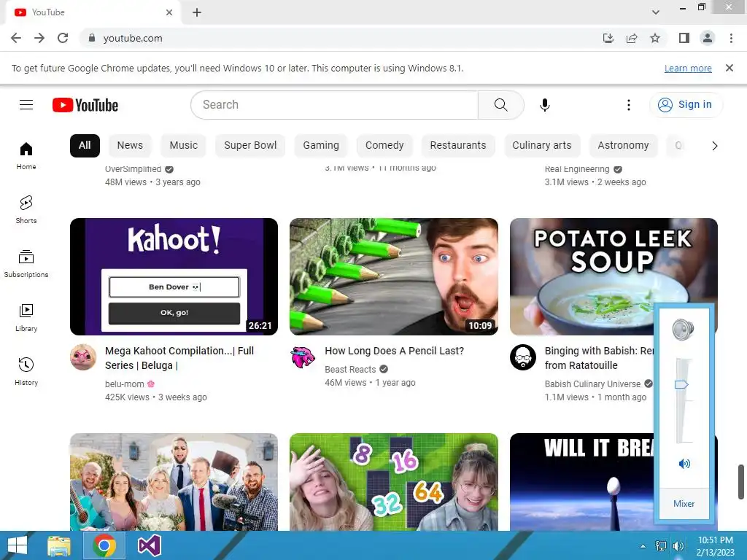
Task: Open a new tab with plus button
Action: pyautogui.click(x=197, y=12)
